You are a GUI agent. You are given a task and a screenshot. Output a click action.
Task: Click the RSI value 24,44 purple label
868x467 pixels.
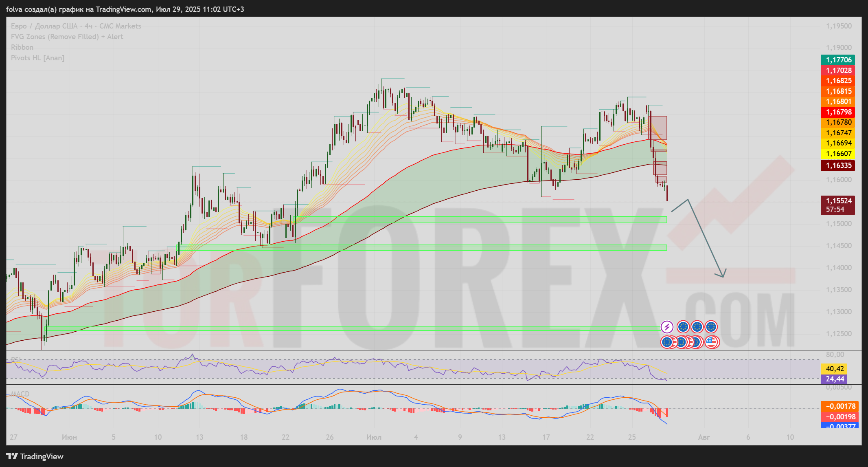835,379
